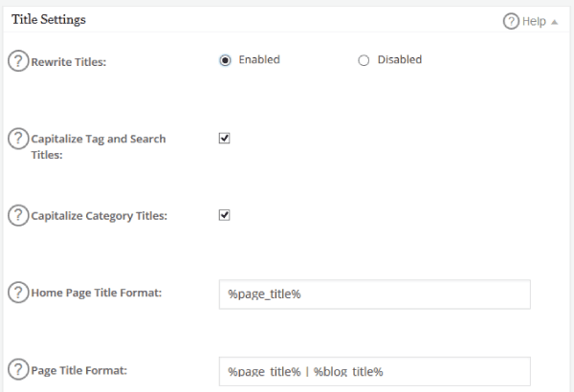Uncheck Capitalize Tag and Search Titles checkbox
574x392 pixels.
225,138
